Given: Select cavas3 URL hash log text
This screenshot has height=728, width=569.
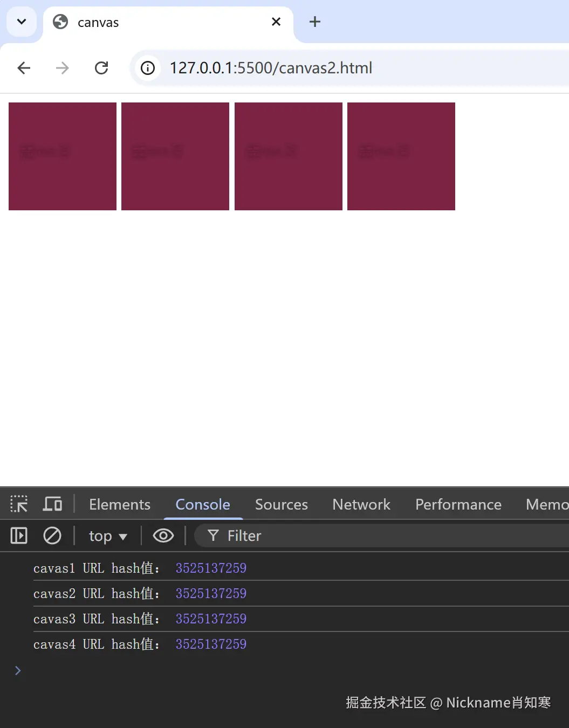Looking at the screenshot, I should pyautogui.click(x=97, y=619).
